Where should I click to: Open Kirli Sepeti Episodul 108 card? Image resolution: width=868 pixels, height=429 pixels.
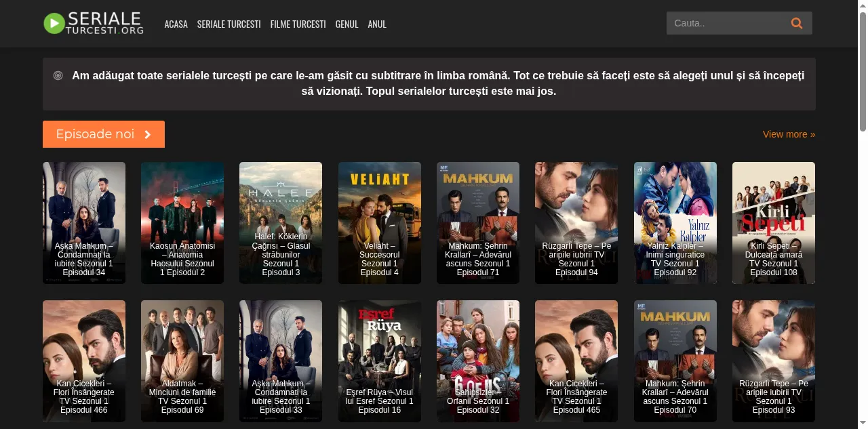[x=774, y=223]
